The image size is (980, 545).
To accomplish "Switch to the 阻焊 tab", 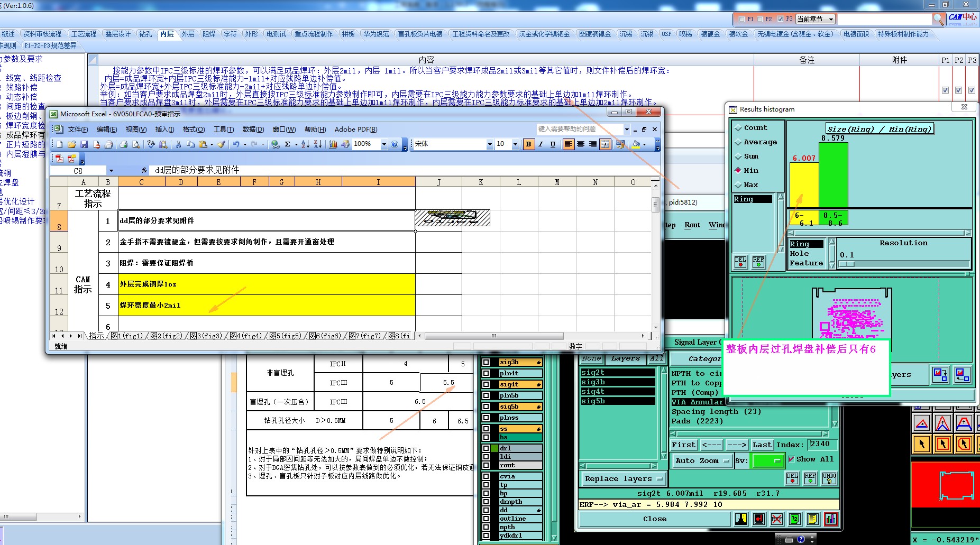I will [x=209, y=34].
